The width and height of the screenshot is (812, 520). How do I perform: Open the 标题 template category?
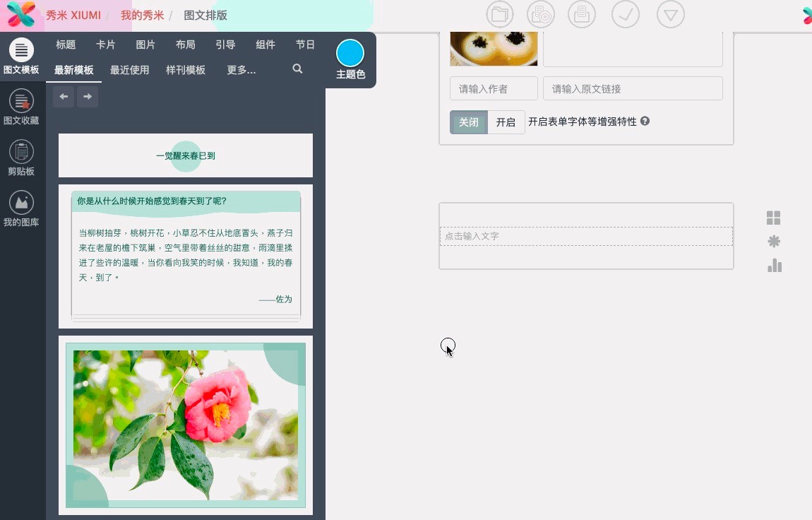[66, 45]
